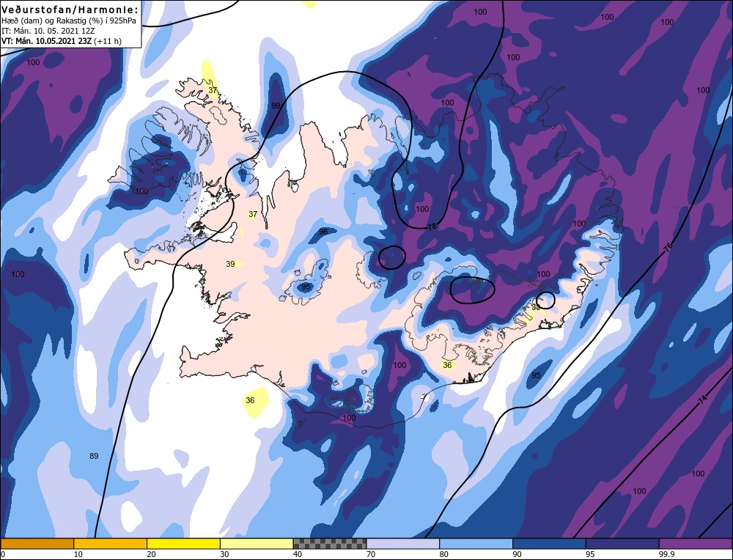Select the purple legend swatch above 99.9
Viewport: 733px width, 560px height.
pyautogui.click(x=696, y=543)
